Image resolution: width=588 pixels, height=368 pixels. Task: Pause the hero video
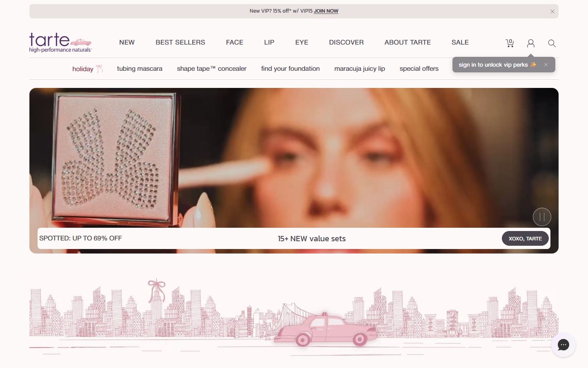[x=542, y=217]
